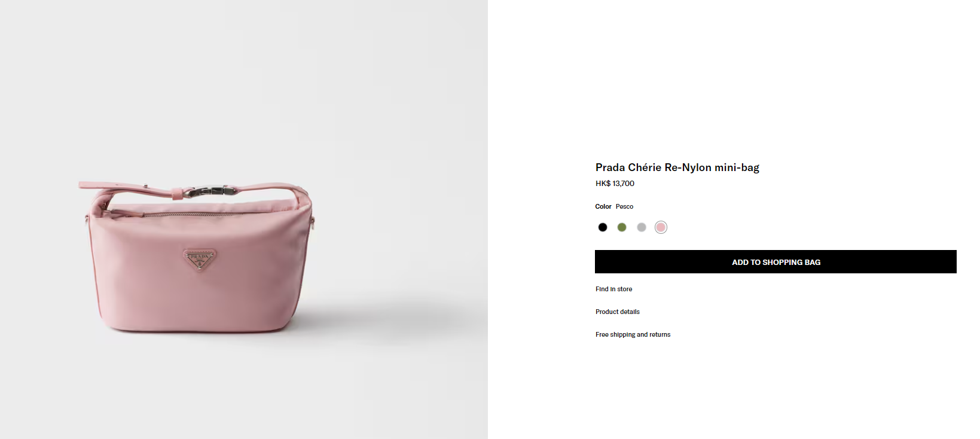Click the triangular Prada logo on bag
The width and height of the screenshot is (980, 439).
200,259
